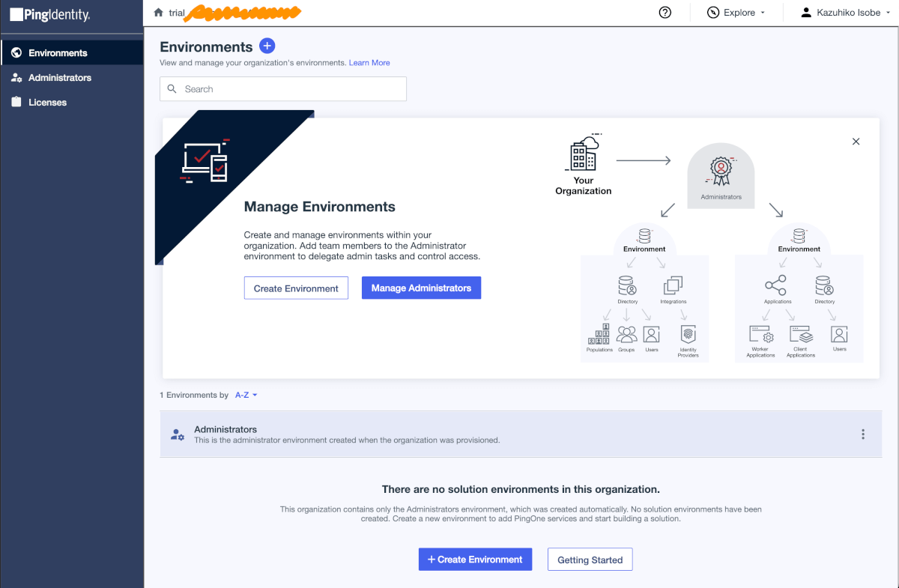
Task: Focus the environments Search field
Action: tap(283, 89)
